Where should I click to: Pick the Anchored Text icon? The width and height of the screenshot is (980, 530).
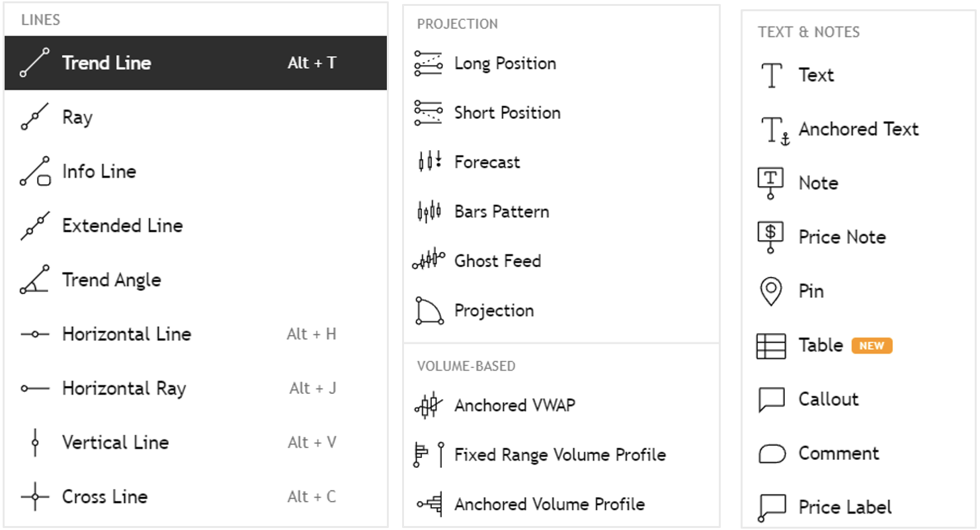(774, 130)
